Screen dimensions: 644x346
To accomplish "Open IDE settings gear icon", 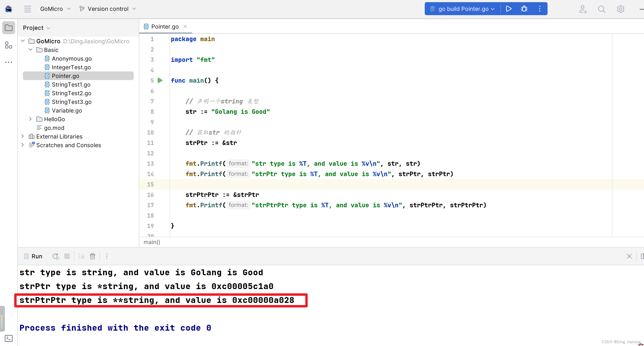I will (620, 9).
